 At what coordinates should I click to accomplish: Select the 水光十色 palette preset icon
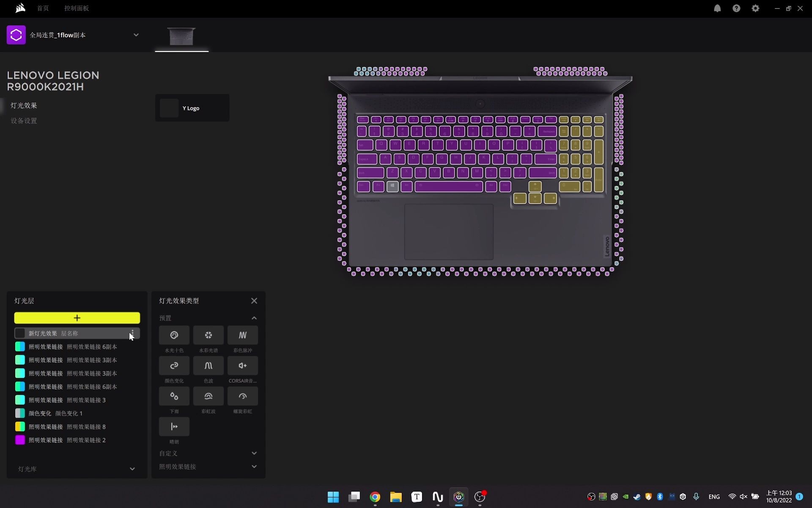[x=174, y=335]
